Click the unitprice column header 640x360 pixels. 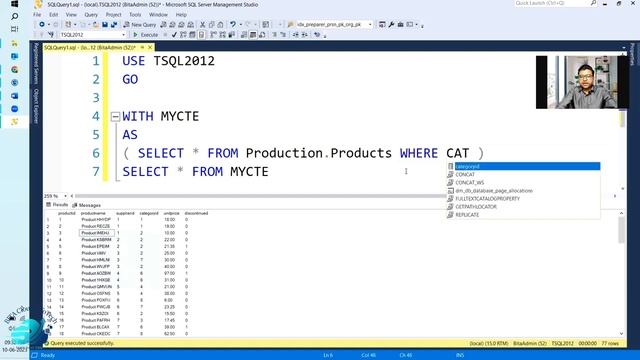point(171,213)
